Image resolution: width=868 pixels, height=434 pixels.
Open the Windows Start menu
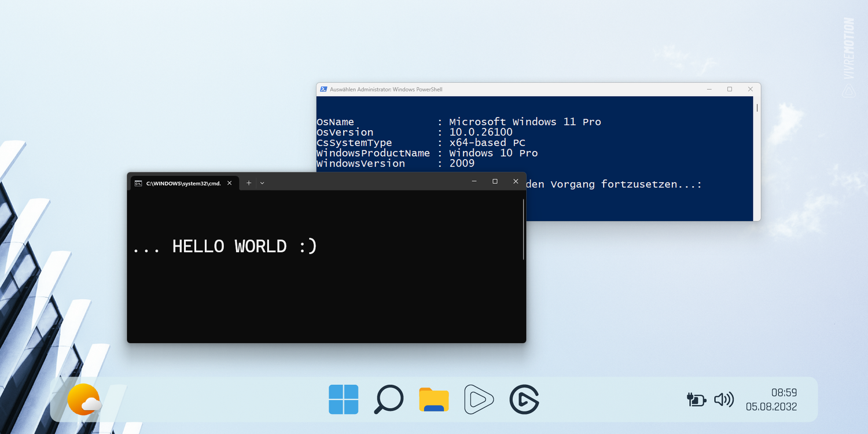(x=344, y=399)
